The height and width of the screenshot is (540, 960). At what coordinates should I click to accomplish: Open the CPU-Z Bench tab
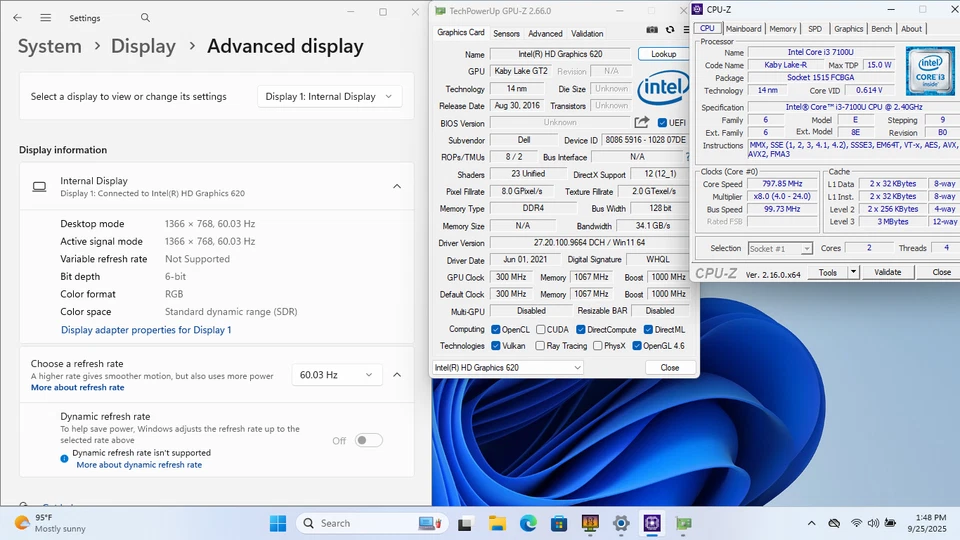882,29
